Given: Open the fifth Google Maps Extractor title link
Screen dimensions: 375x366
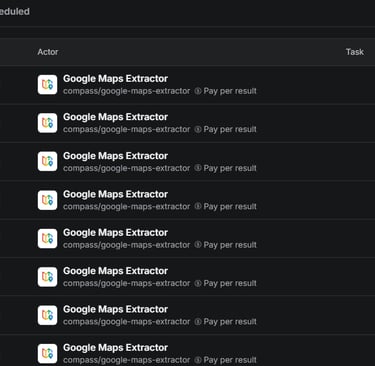Looking at the screenshot, I should (115, 233).
